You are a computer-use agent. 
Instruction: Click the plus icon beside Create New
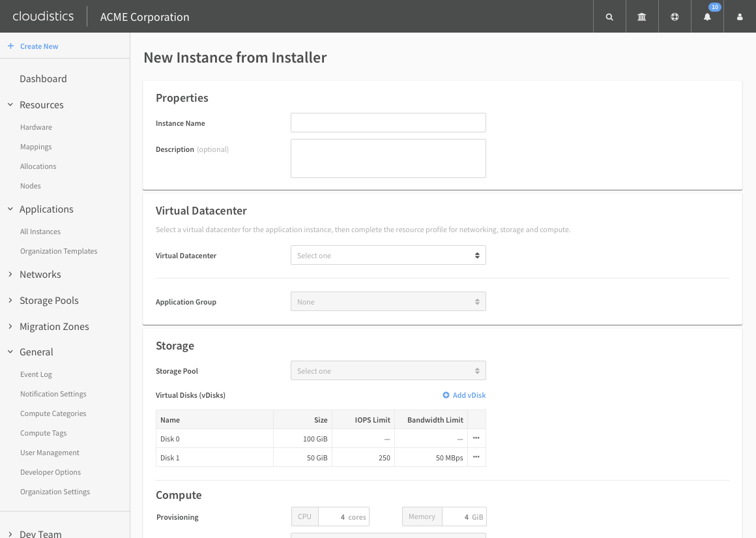click(10, 46)
